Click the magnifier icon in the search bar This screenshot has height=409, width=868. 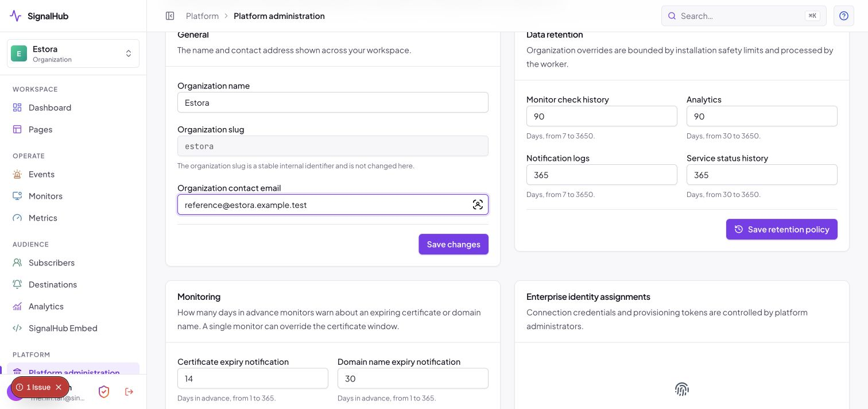(x=672, y=16)
